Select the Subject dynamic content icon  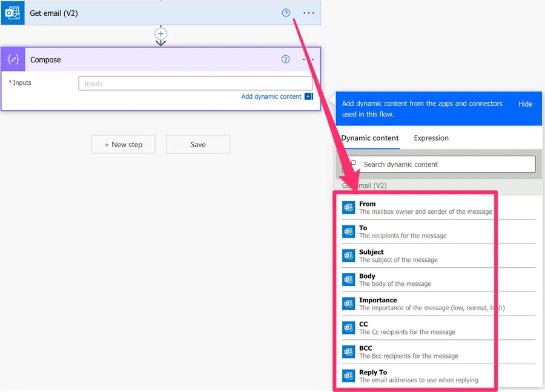[348, 256]
